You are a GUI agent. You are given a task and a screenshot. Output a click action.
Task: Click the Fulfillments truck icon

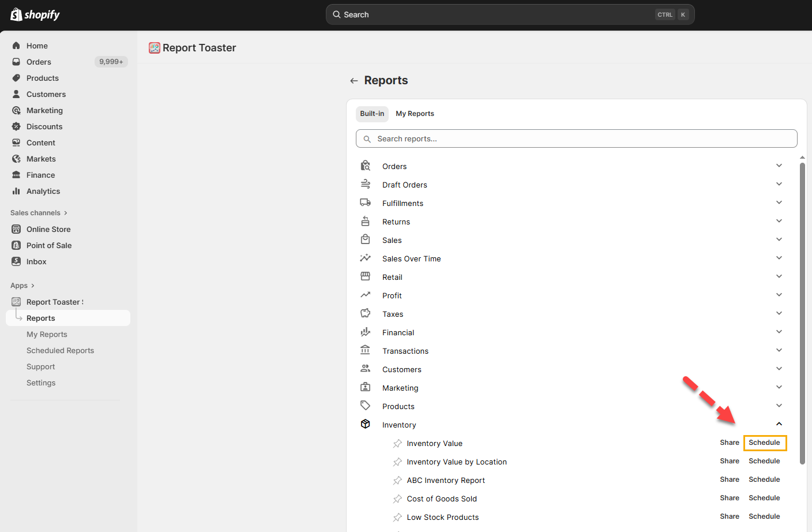tap(365, 203)
